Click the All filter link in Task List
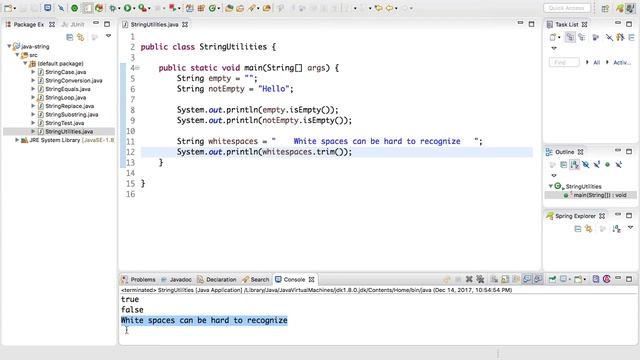640x360 pixels. (596, 62)
